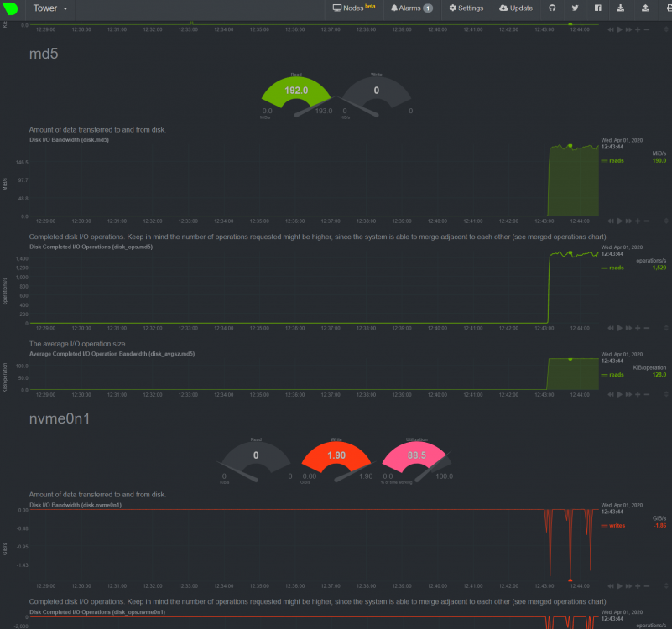Click the import snapshot download-arrow icon
Viewport: 672px width, 629px height.
[620, 8]
